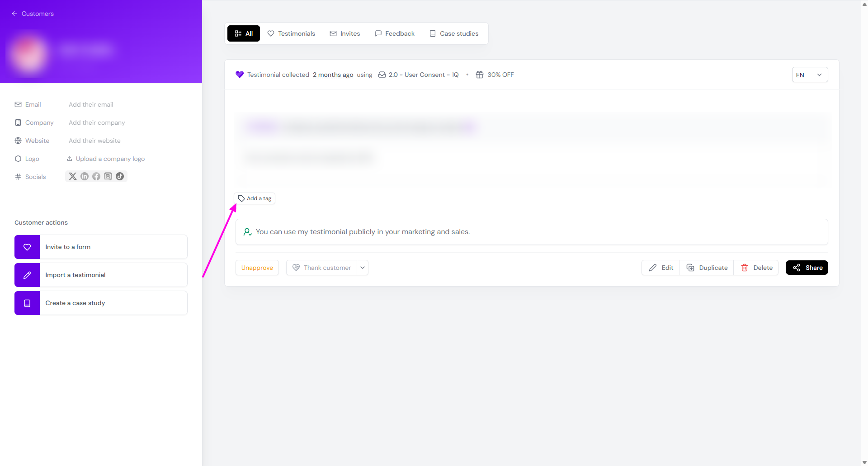Expand the Thank customer dropdown arrow
868x466 pixels.
(x=363, y=268)
